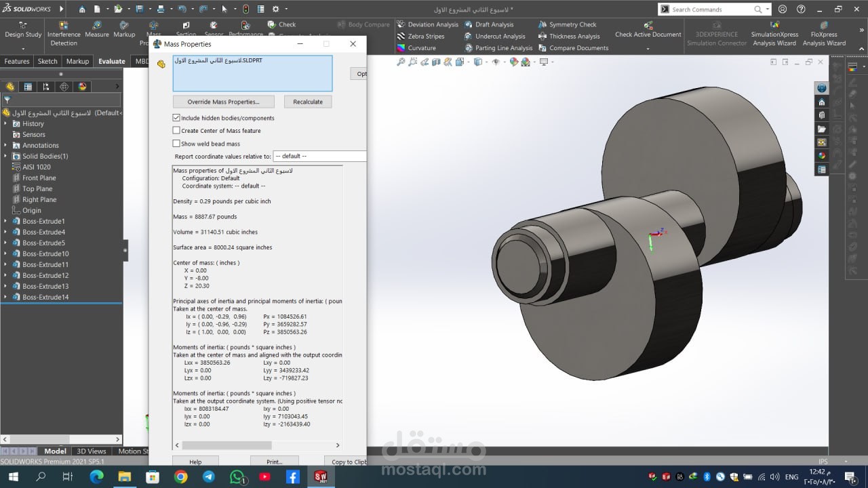
Task: Click the Recalculate button
Action: point(307,102)
